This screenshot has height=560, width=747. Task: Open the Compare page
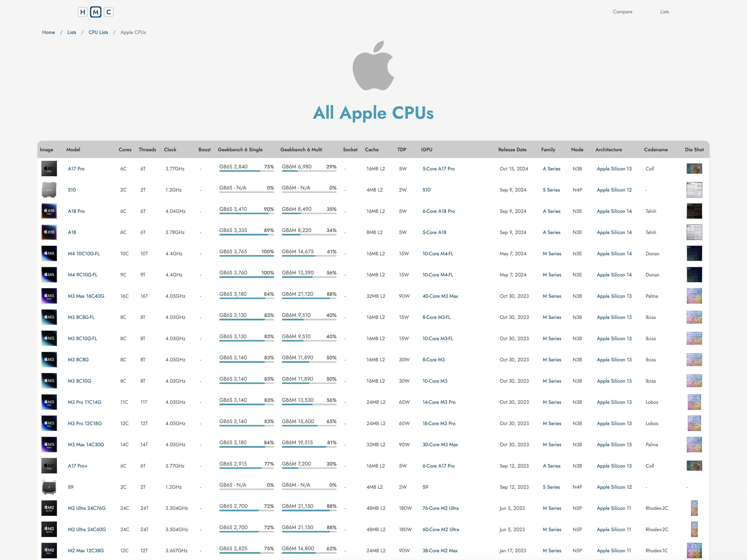(622, 12)
